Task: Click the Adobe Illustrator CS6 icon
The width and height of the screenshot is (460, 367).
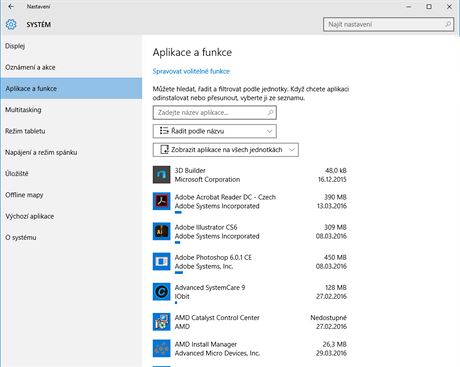Action: coord(161,231)
